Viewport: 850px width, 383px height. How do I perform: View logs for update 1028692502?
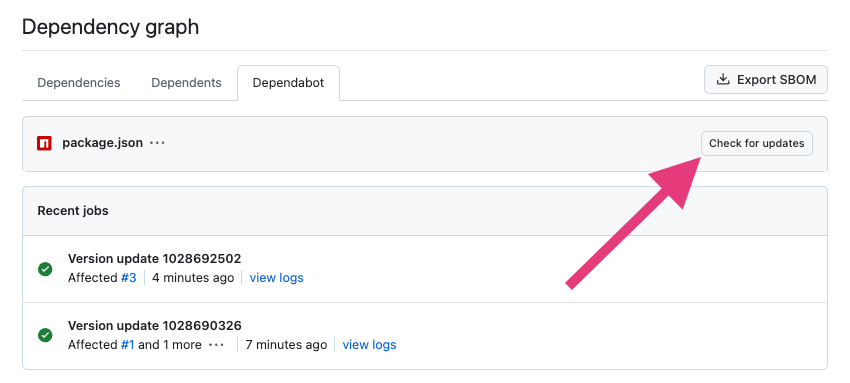point(276,278)
